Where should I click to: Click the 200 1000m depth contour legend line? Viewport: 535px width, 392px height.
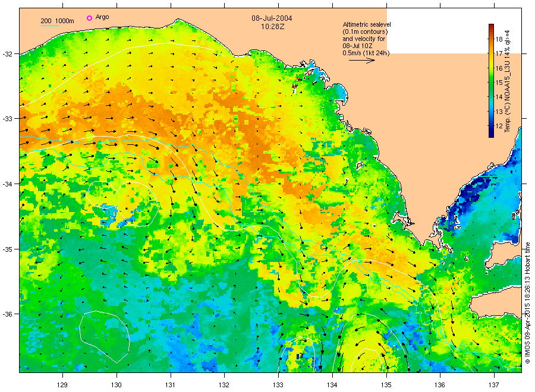pyautogui.click(x=57, y=26)
